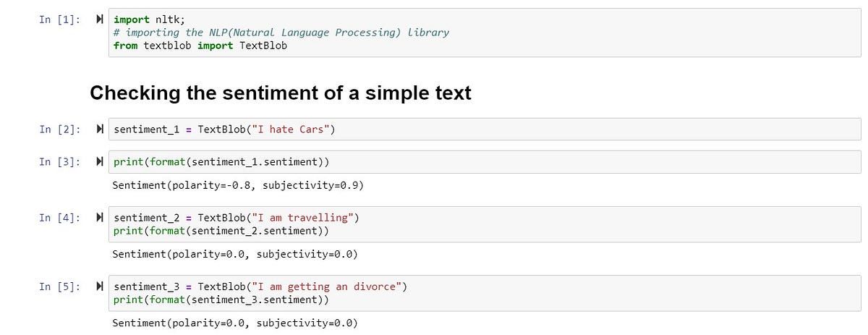The width and height of the screenshot is (868, 335).
Task: Click the "I am travelling" code cell
Action: click(485, 224)
